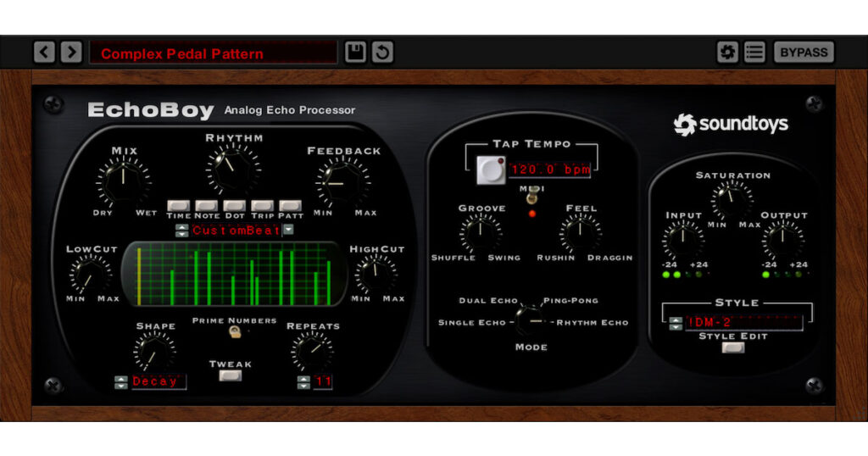This screenshot has width=868, height=456.
Task: Flip the MIDI sync switch
Action: point(532,198)
